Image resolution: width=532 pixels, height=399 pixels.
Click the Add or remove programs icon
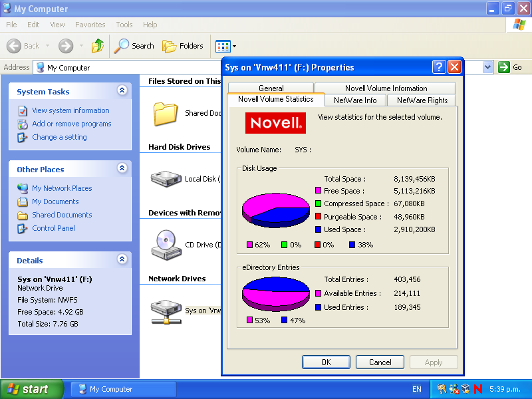click(23, 124)
